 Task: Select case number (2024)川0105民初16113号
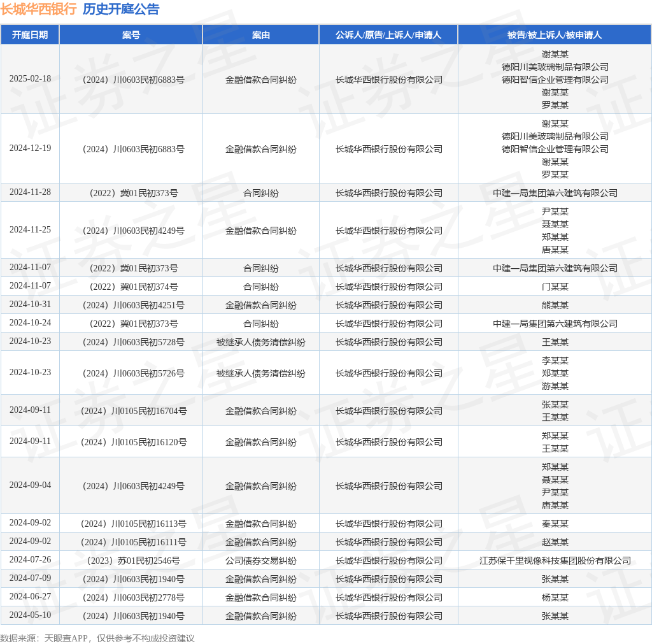tap(134, 524)
